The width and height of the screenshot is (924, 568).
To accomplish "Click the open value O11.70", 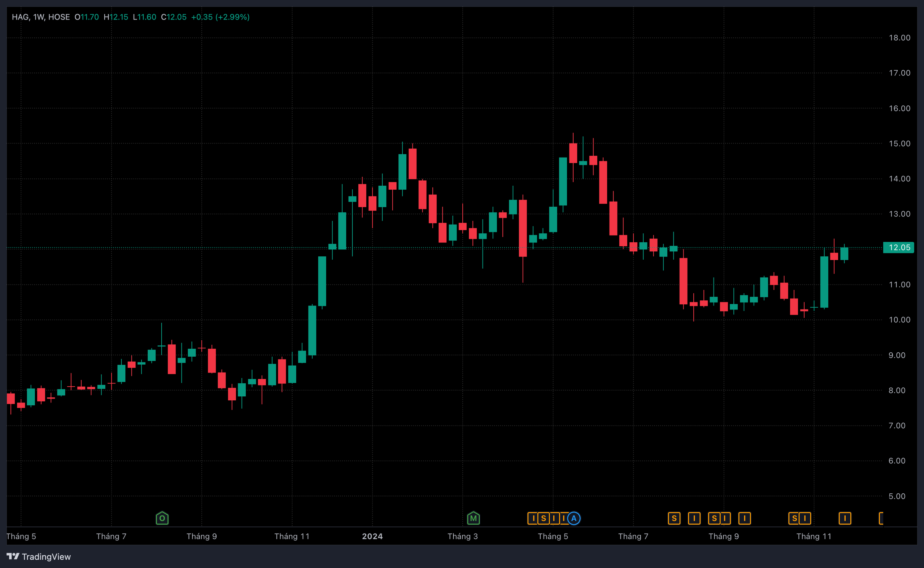I will 87,17.
